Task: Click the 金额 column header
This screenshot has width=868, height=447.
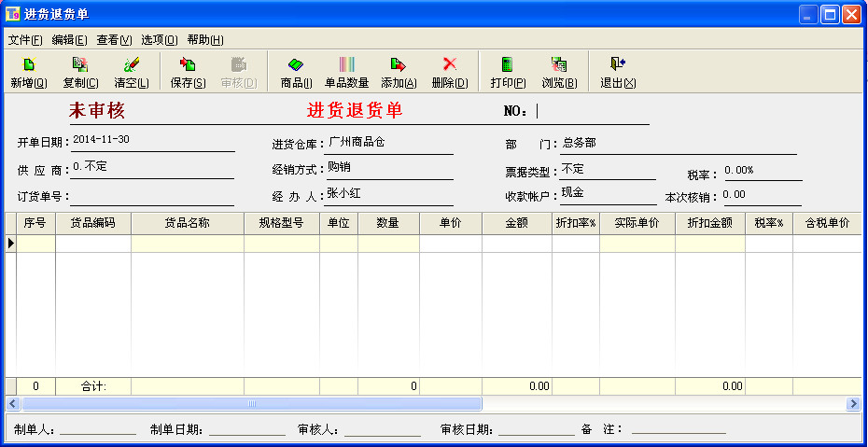Action: (517, 224)
